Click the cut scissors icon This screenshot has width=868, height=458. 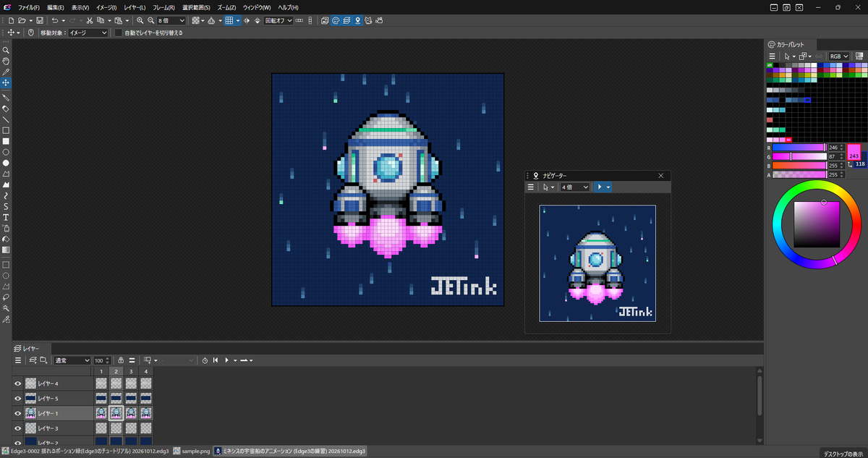point(89,20)
